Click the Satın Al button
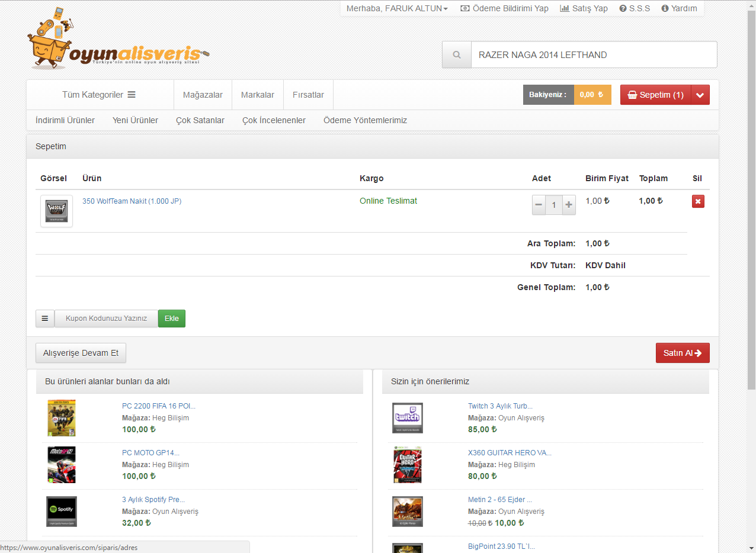Viewport: 756px width, 553px height. pyautogui.click(x=683, y=353)
